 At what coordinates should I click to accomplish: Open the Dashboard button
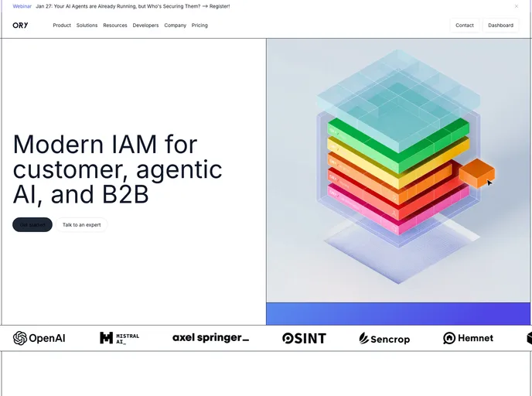point(500,26)
